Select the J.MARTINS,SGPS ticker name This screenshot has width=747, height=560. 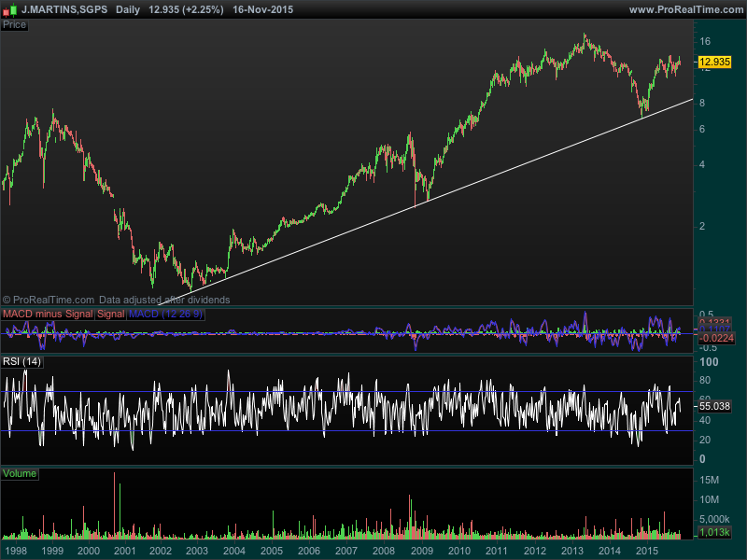coord(64,9)
